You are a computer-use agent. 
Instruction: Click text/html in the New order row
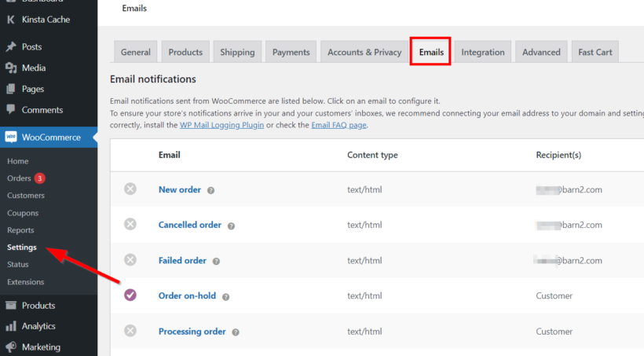point(364,189)
